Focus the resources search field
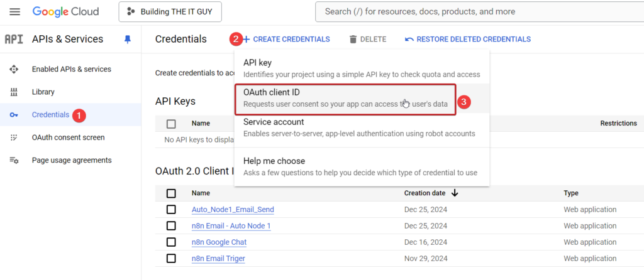This screenshot has height=280, width=644. (479, 11)
